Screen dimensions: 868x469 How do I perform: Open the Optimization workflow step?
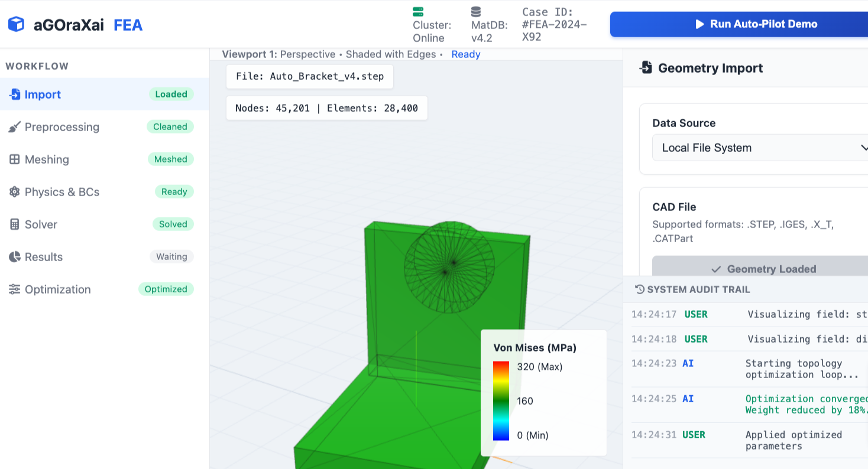click(105, 289)
